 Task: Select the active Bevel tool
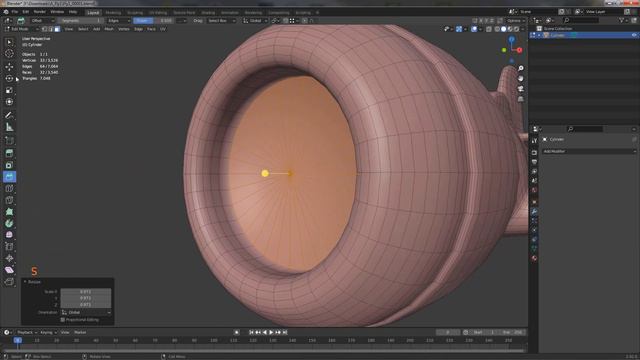click(9, 177)
